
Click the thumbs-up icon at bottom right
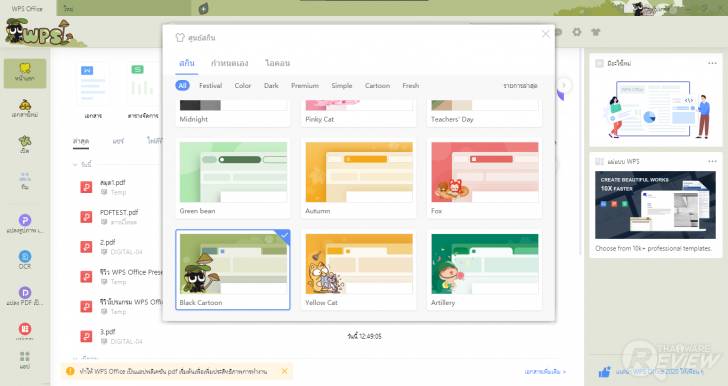pyautogui.click(x=604, y=372)
